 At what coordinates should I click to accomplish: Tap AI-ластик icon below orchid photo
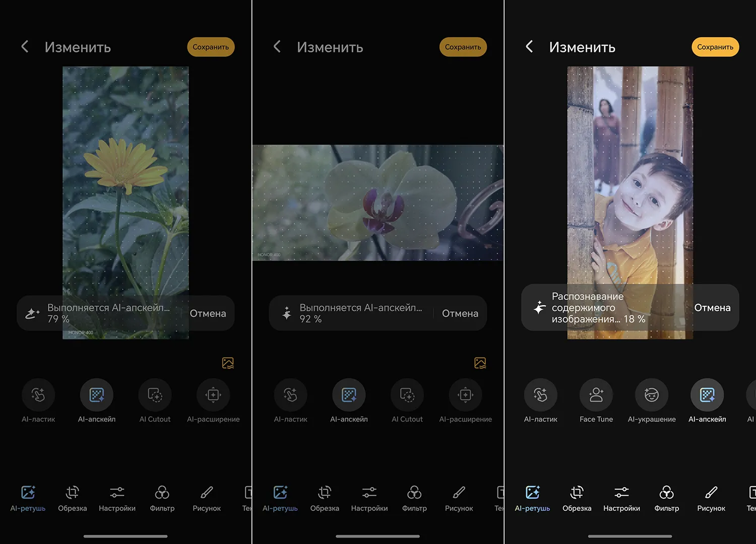click(x=290, y=395)
